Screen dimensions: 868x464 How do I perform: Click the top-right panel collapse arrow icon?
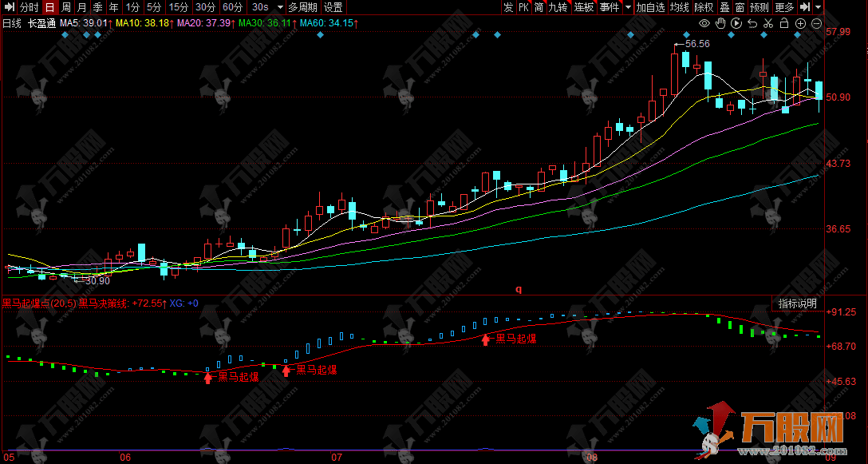805,7
